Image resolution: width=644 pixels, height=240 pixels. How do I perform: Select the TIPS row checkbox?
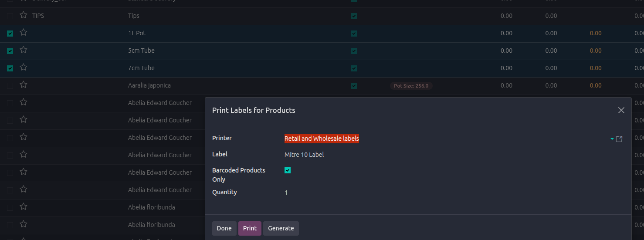[10, 16]
